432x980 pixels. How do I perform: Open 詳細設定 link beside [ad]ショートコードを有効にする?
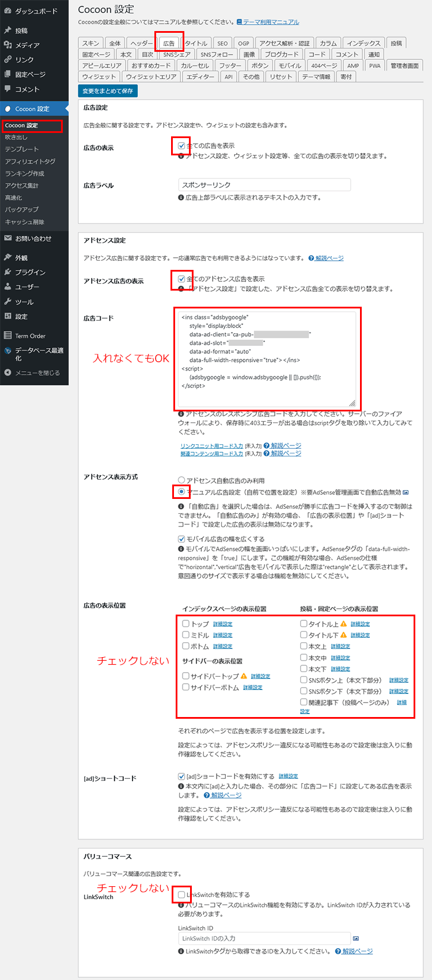pos(289,776)
